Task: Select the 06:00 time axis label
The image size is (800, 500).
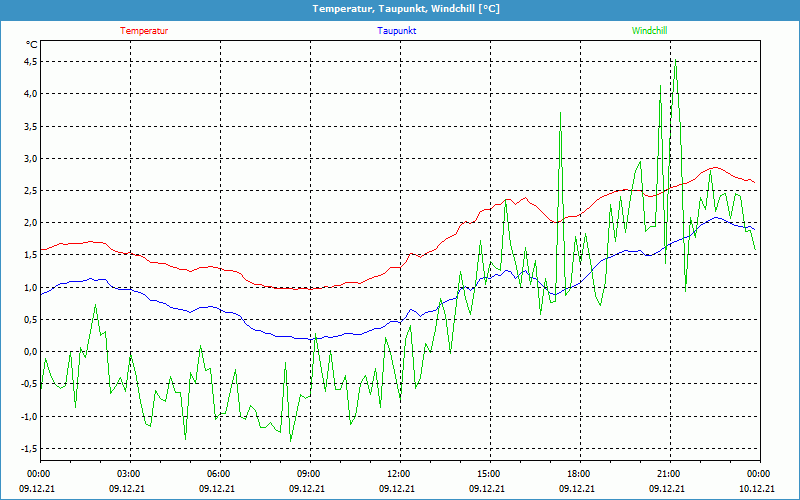Action: pos(218,474)
